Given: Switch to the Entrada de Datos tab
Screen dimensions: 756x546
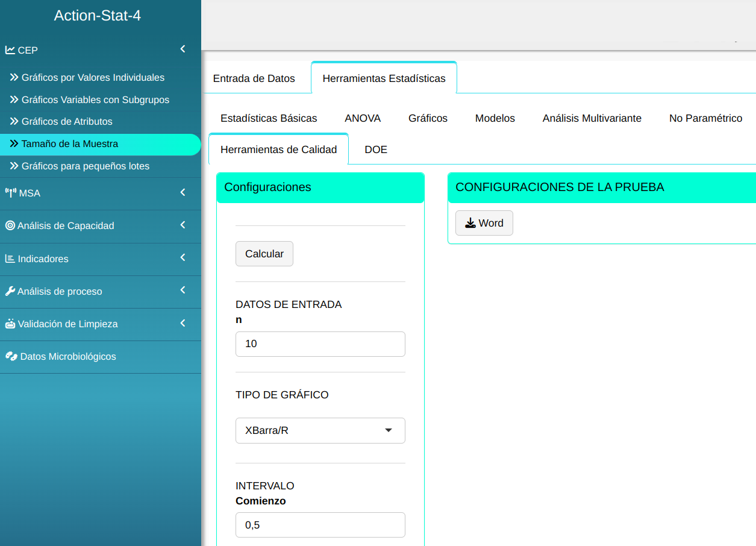Looking at the screenshot, I should coord(254,78).
